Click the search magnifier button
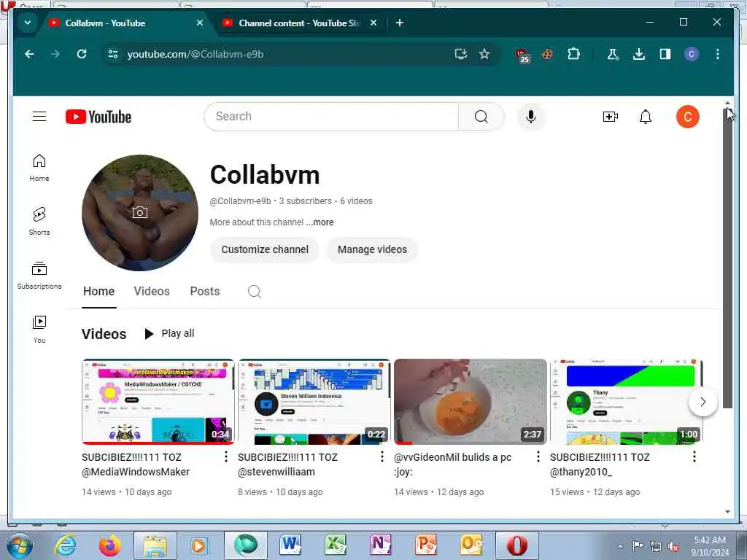This screenshot has height=560, width=747. point(481,117)
